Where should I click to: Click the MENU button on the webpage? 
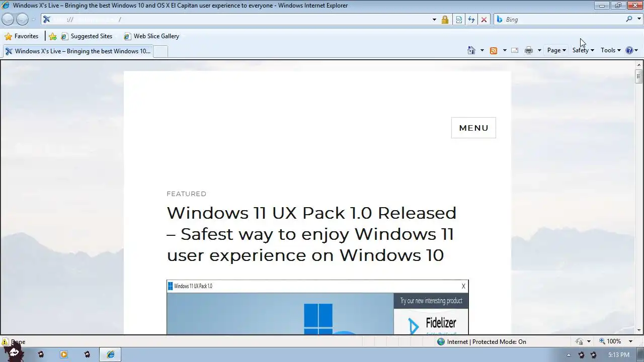click(x=473, y=128)
